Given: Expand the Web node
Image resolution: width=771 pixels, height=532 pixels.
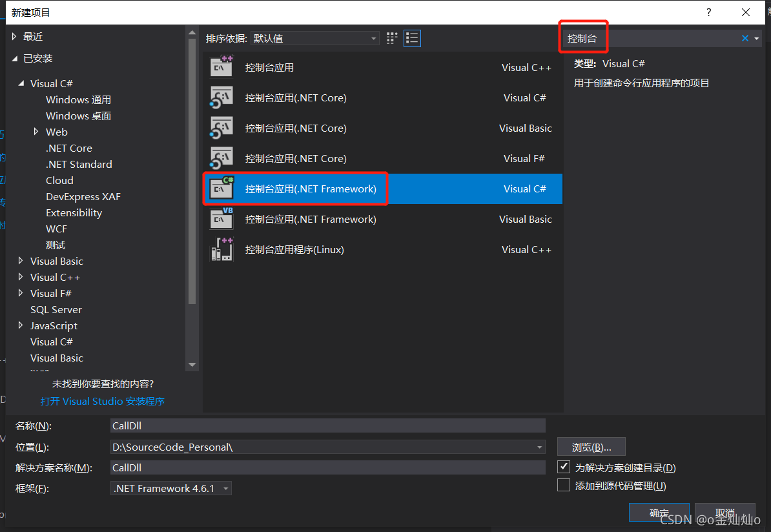Looking at the screenshot, I should 36,131.
